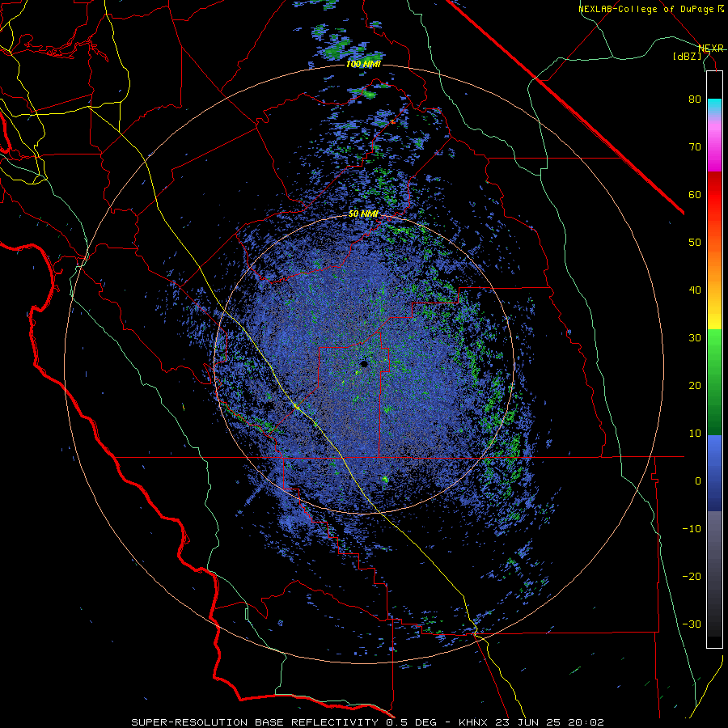Click the 70 dBZ scale label
This screenshot has height=728, width=728.
coord(695,147)
